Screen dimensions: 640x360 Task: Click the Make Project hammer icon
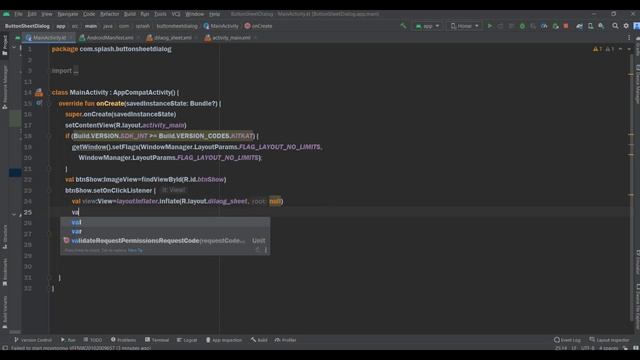[x=403, y=26]
